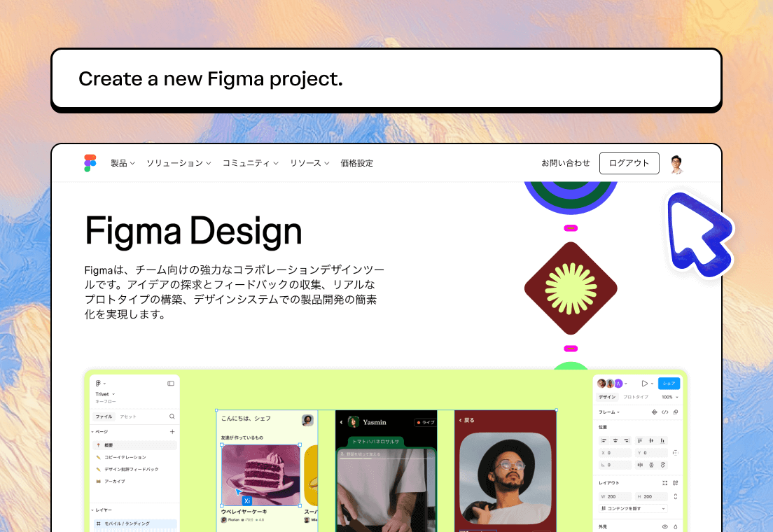
Task: Click the Figma logo in the navbar
Action: [90, 163]
